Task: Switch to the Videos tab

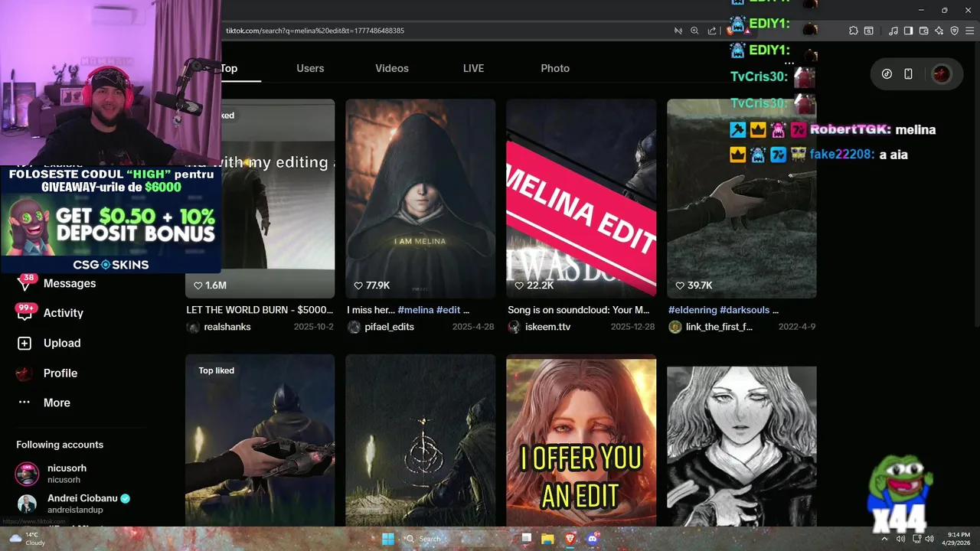Action: coord(392,68)
